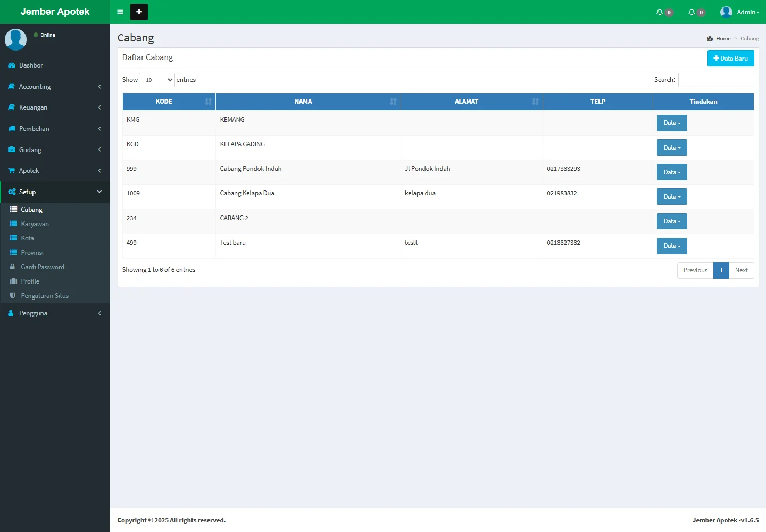Image resolution: width=766 pixels, height=532 pixels.
Task: Open Data dropdown for Test baru row
Action: [672, 246]
